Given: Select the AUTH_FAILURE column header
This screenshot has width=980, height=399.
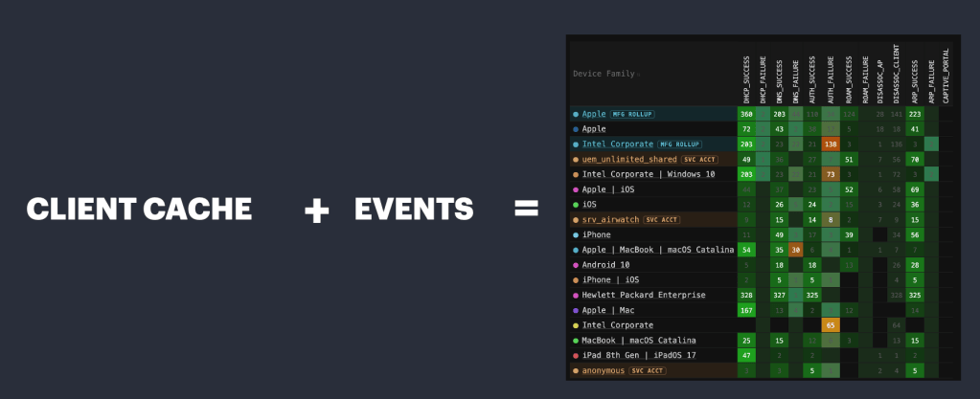Looking at the screenshot, I should tap(831, 80).
